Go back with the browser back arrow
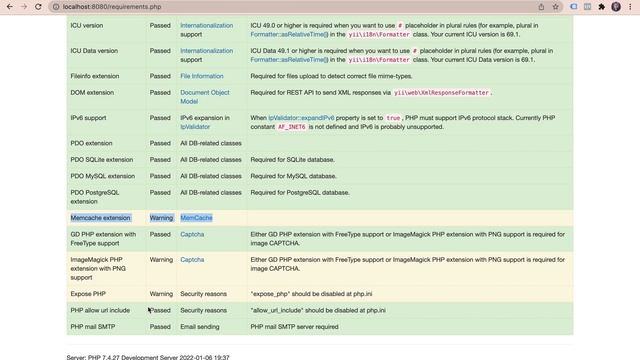Image resolution: width=640 pixels, height=360 pixels. [x=9, y=7]
